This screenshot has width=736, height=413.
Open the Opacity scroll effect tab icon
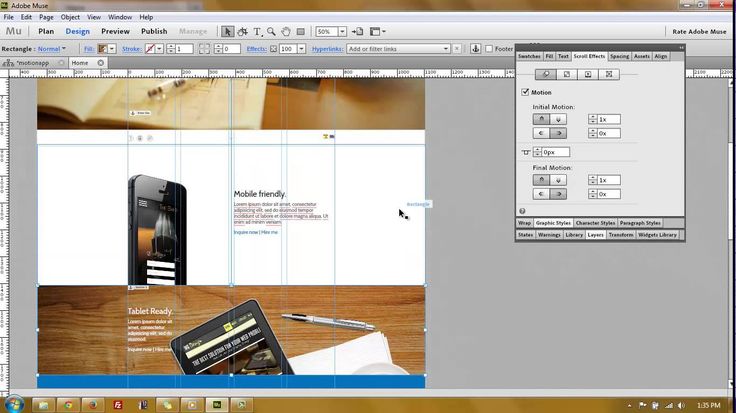tap(567, 74)
